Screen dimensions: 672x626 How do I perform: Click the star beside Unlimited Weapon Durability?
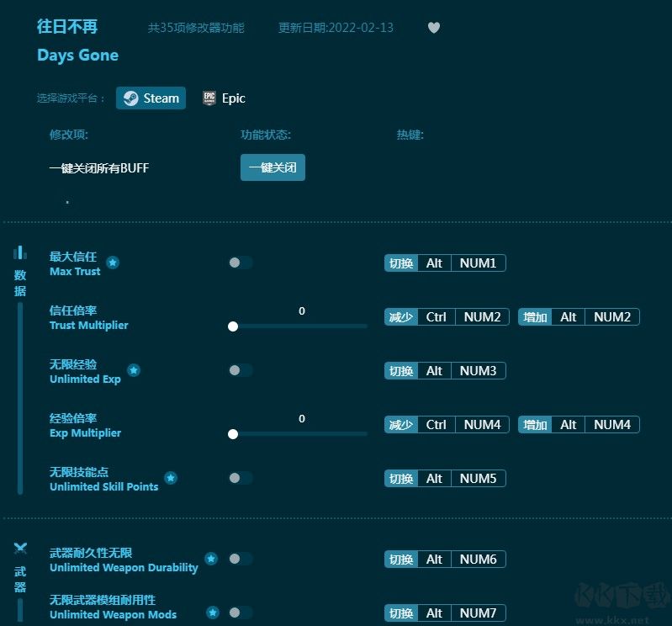click(211, 559)
